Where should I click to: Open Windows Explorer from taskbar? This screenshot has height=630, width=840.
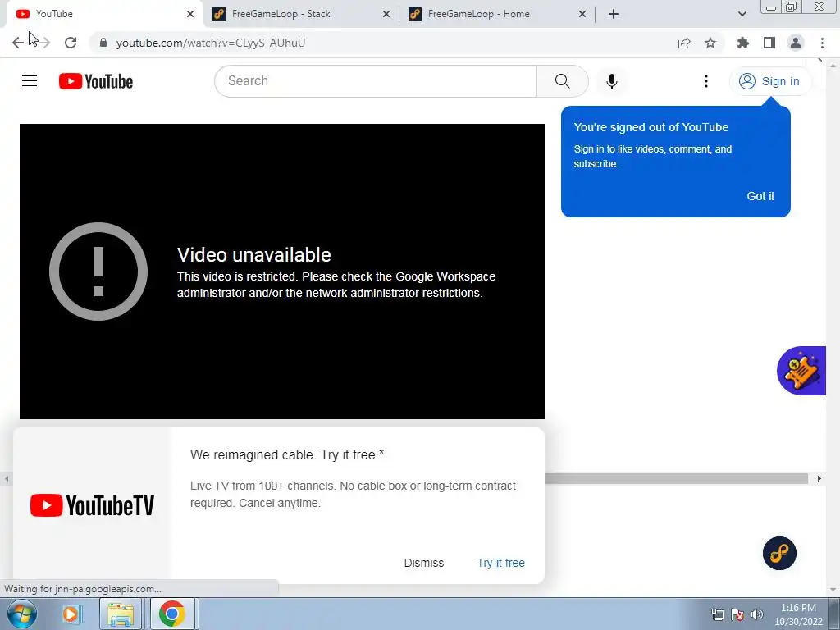tap(121, 614)
